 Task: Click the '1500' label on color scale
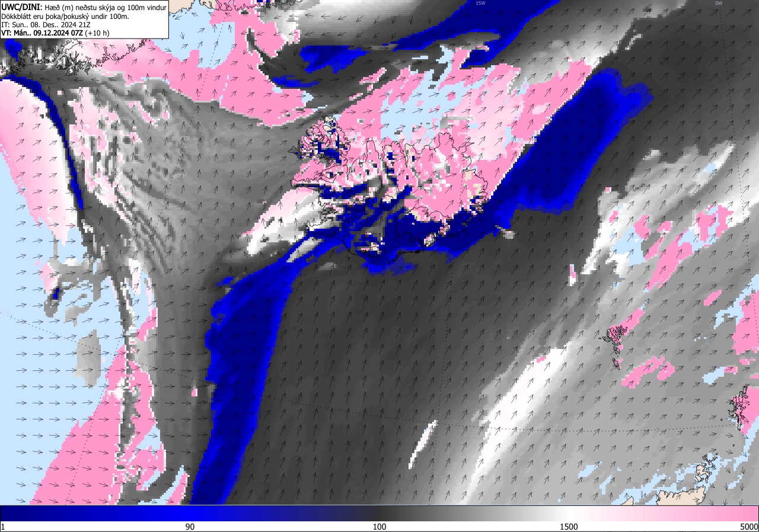click(569, 527)
